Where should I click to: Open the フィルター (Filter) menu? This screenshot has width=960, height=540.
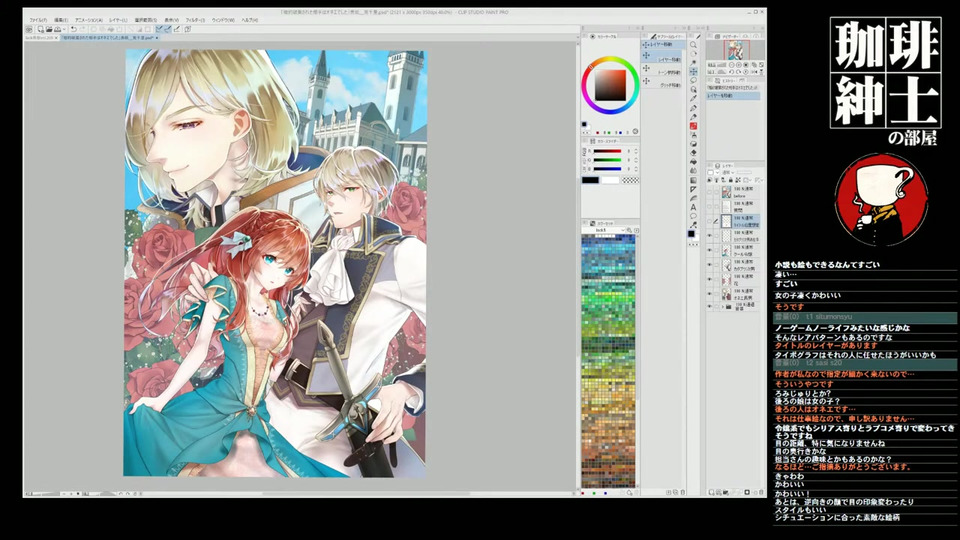tap(195, 20)
